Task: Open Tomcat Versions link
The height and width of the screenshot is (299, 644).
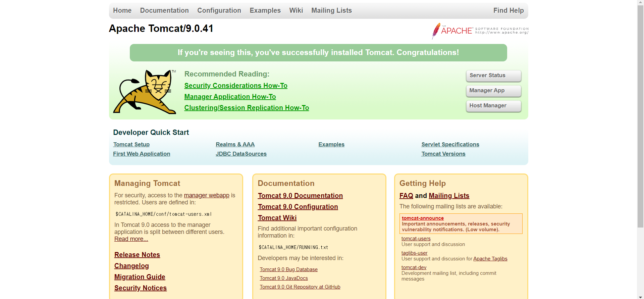Action: click(x=443, y=154)
